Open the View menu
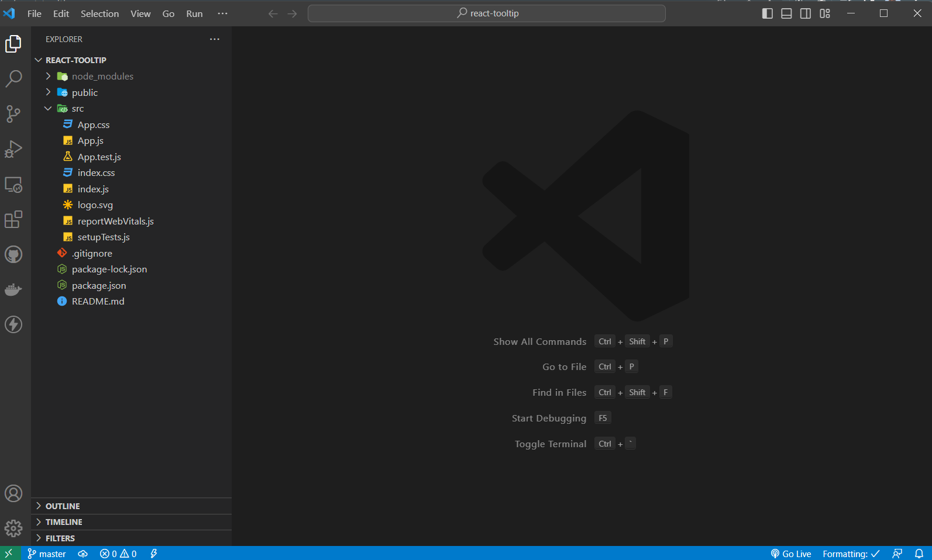932x560 pixels. (140, 13)
